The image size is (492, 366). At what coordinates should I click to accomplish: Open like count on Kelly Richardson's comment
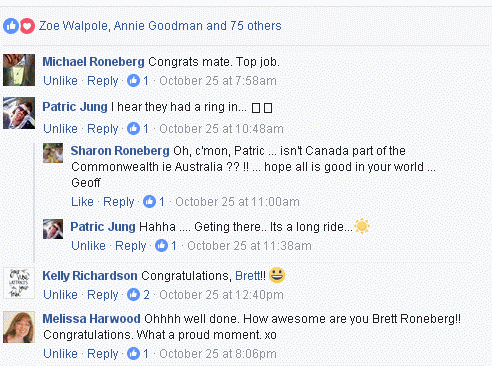pos(138,295)
